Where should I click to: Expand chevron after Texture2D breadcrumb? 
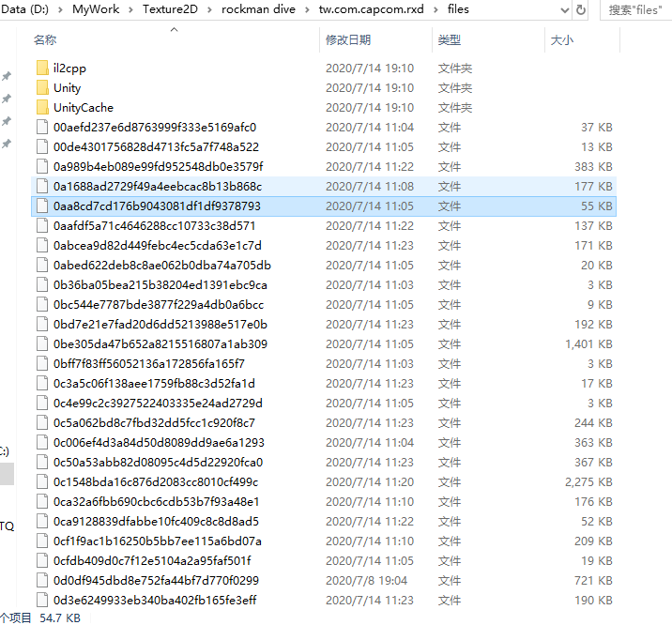(209, 9)
